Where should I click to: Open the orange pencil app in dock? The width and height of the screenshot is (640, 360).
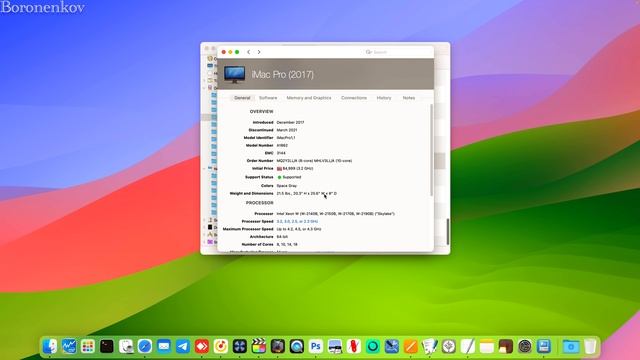pyautogui.click(x=410, y=347)
